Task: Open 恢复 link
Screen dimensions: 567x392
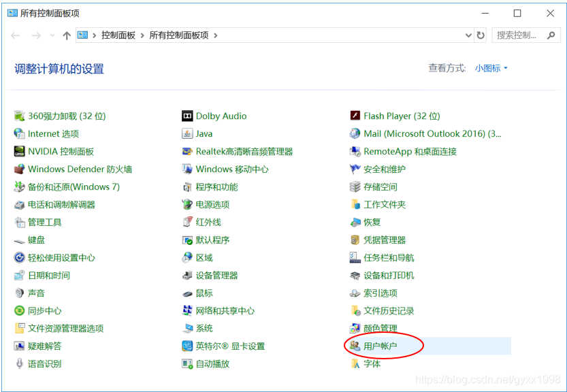Action: coord(372,223)
